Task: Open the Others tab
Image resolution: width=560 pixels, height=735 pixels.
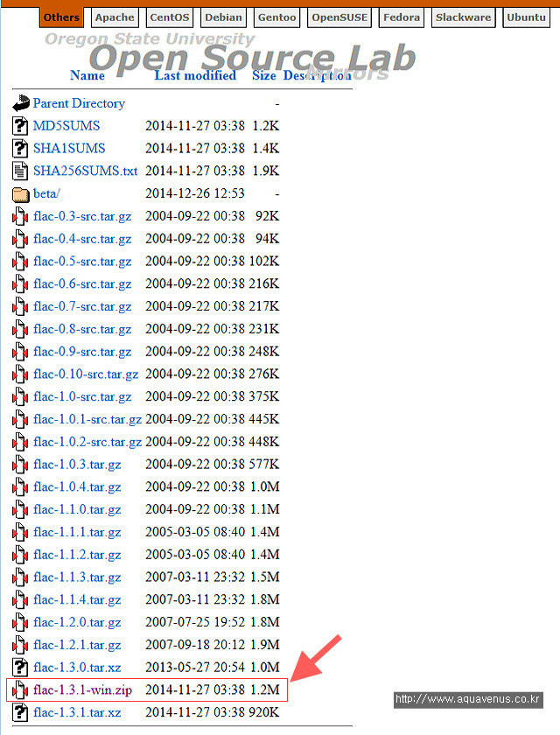Action: tap(61, 17)
